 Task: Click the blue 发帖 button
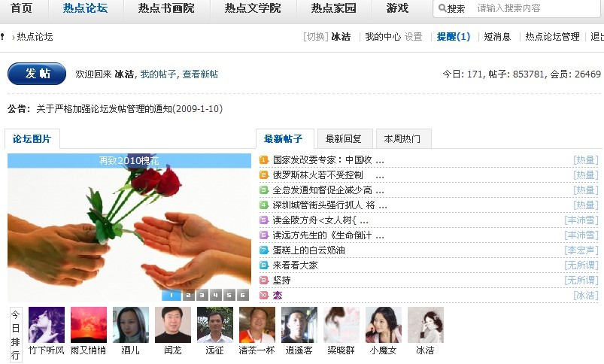click(37, 74)
